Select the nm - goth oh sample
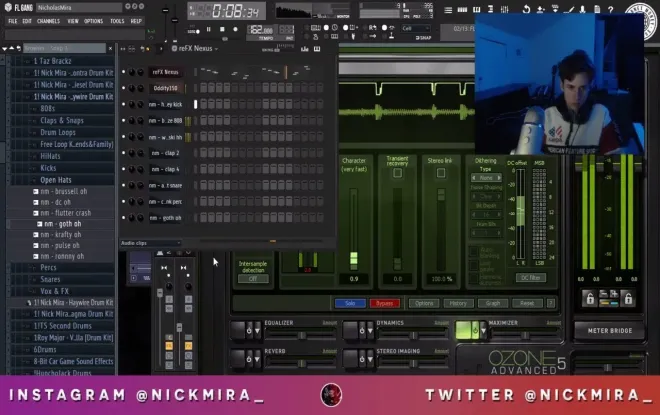This screenshot has height=415, width=660. 62,224
